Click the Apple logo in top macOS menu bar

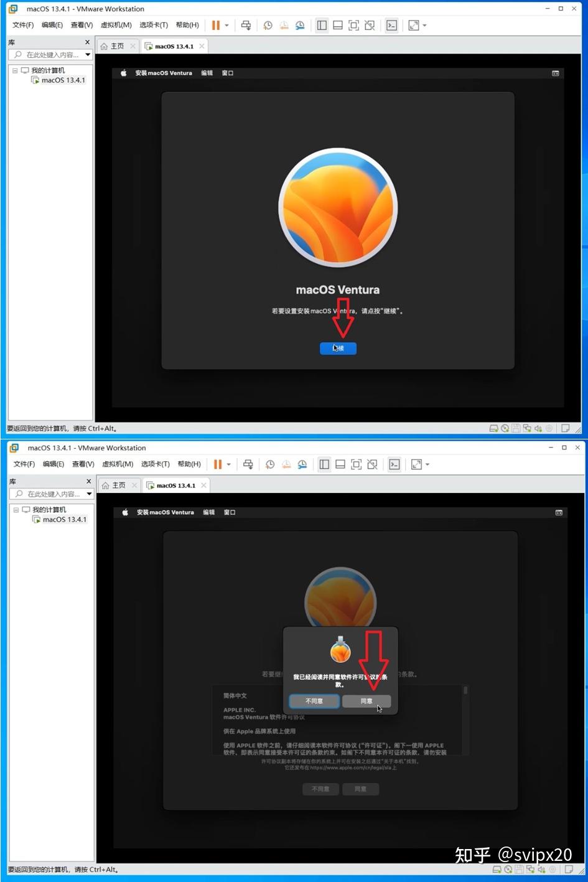[123, 73]
